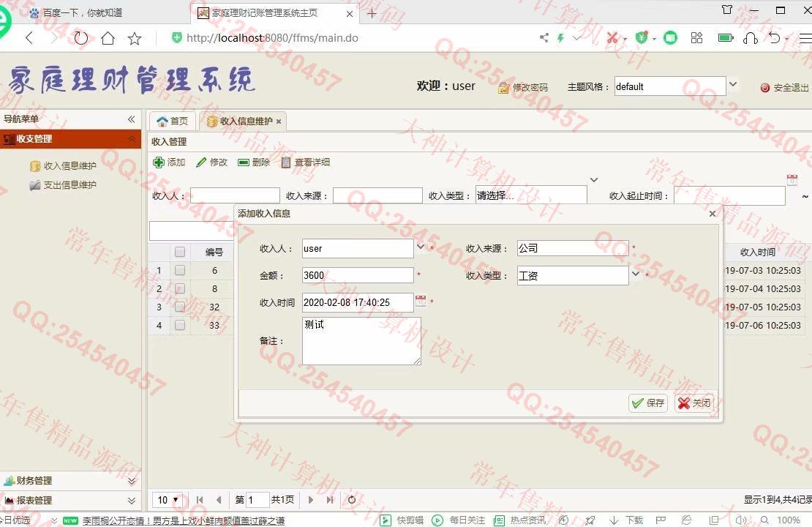812x527 pixels.
Task: Click the 收入来源 search filter field
Action: 377,195
